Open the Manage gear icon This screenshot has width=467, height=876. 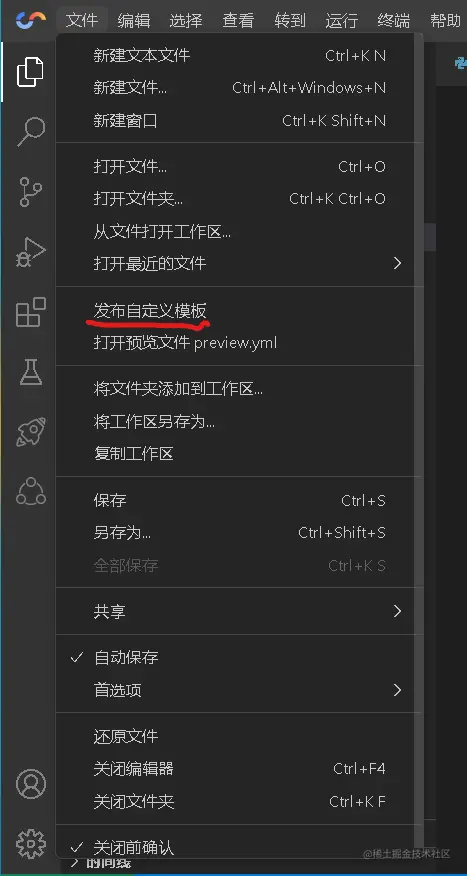coord(30,844)
